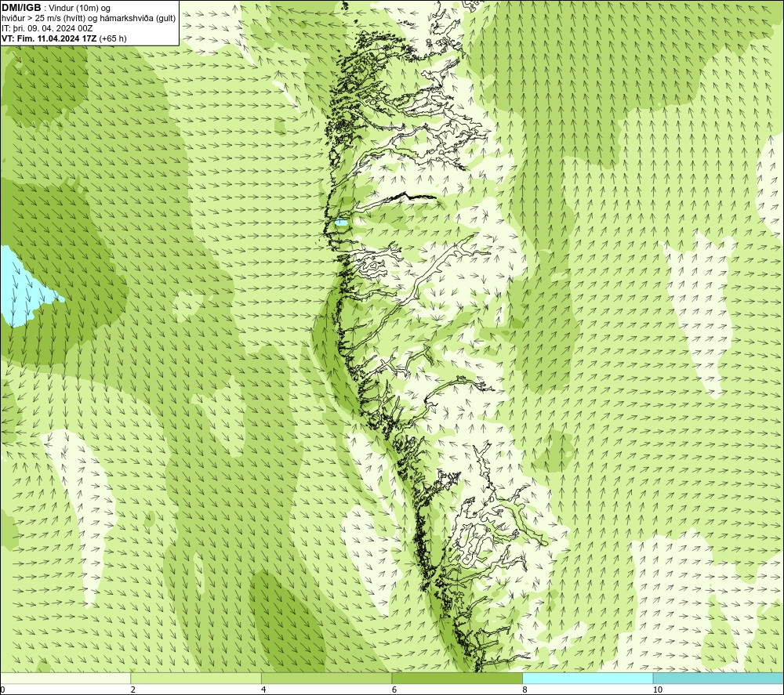Click the legend label '8'

(524, 690)
